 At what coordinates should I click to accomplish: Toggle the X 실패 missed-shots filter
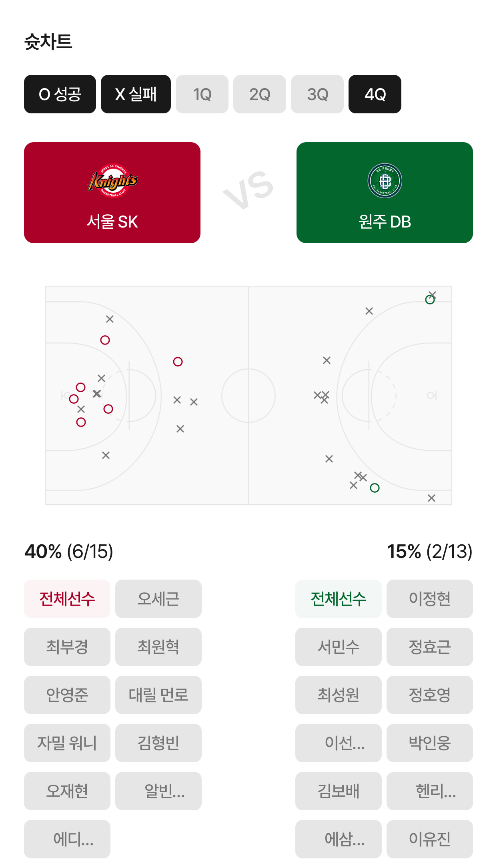(136, 94)
